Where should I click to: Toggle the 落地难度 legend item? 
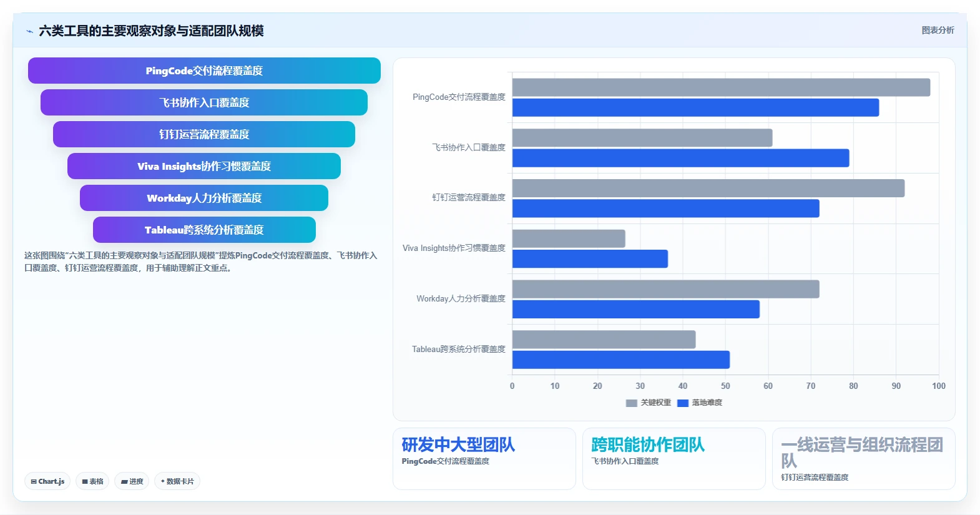(700, 403)
